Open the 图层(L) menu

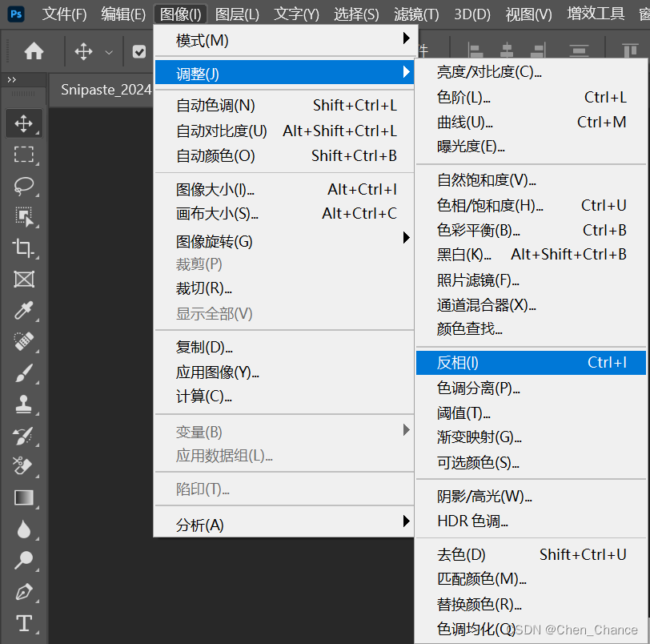click(237, 14)
